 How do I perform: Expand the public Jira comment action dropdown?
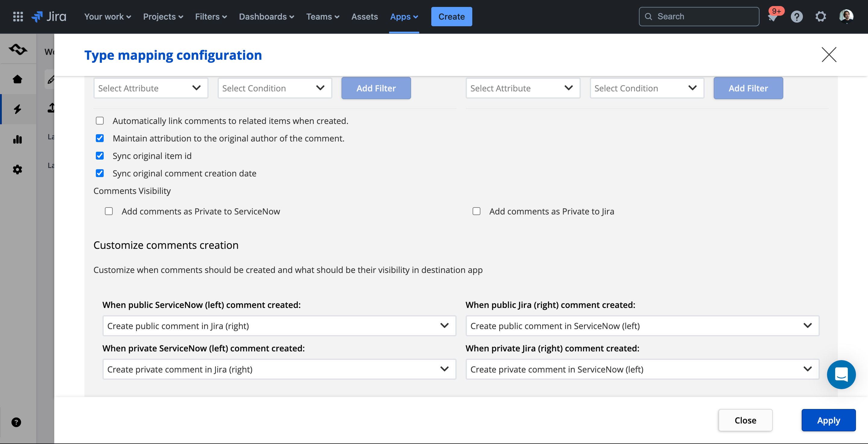tap(642, 326)
